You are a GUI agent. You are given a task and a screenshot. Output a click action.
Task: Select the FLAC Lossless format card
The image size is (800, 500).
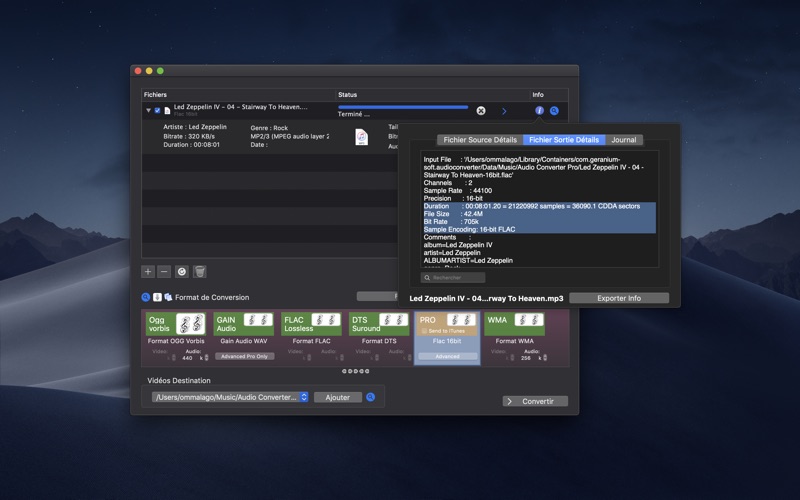tap(311, 324)
